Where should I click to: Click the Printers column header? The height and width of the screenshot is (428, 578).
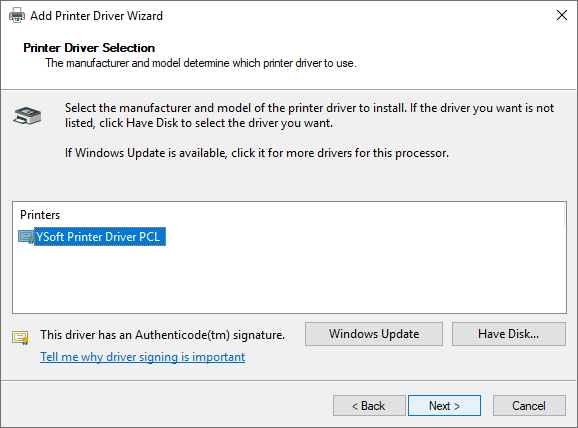40,215
